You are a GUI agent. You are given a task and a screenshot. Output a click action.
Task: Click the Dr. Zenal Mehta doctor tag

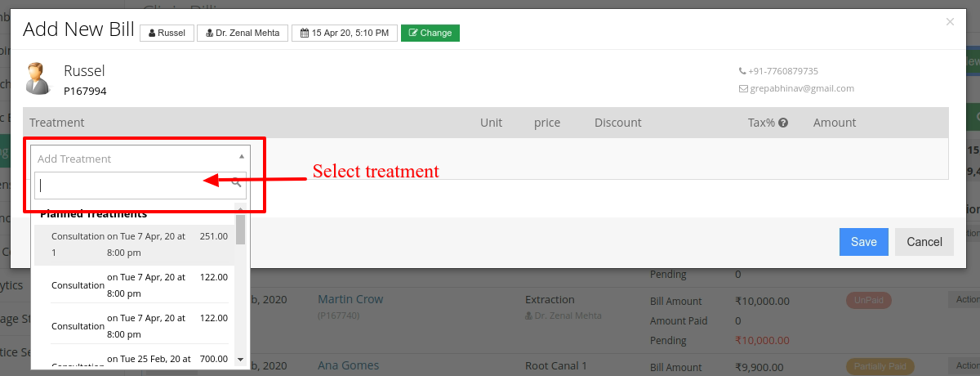(x=243, y=33)
